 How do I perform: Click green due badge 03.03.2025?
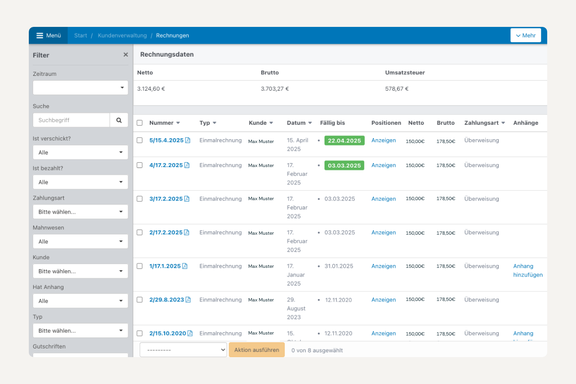click(x=344, y=166)
